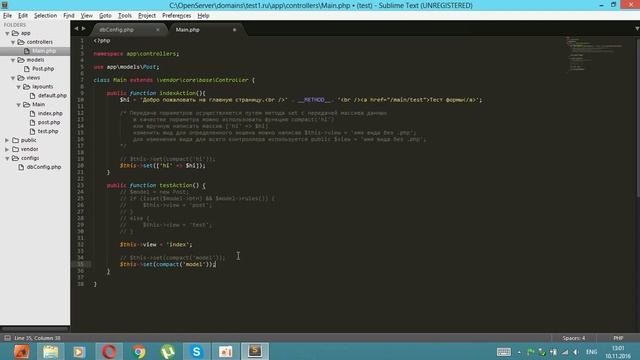Open File Explorer from the taskbar
640x360 pixels.
pyautogui.click(x=51, y=351)
